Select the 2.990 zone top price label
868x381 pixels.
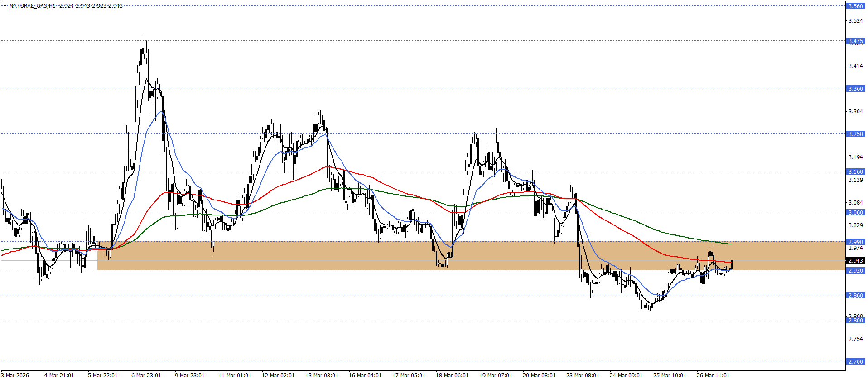855,242
